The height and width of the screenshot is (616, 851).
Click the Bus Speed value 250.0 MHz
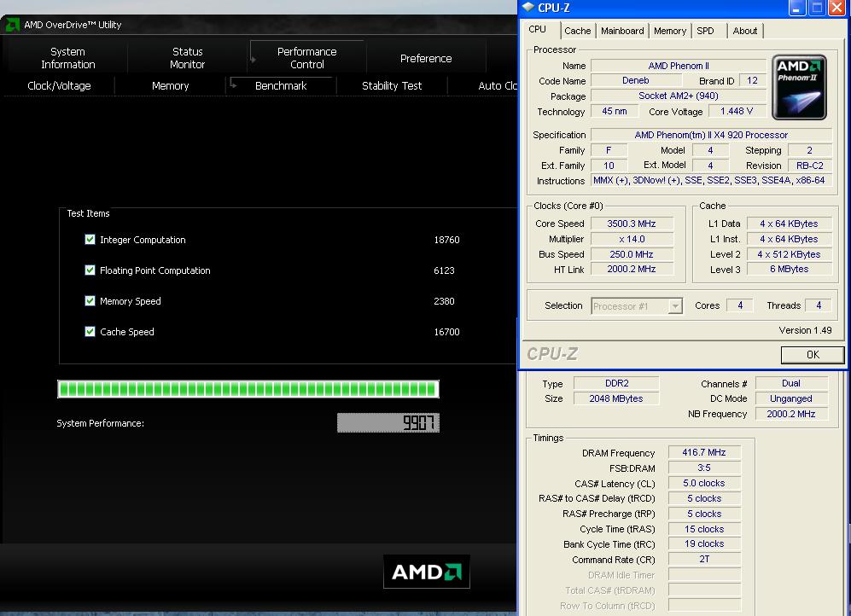tap(632, 253)
